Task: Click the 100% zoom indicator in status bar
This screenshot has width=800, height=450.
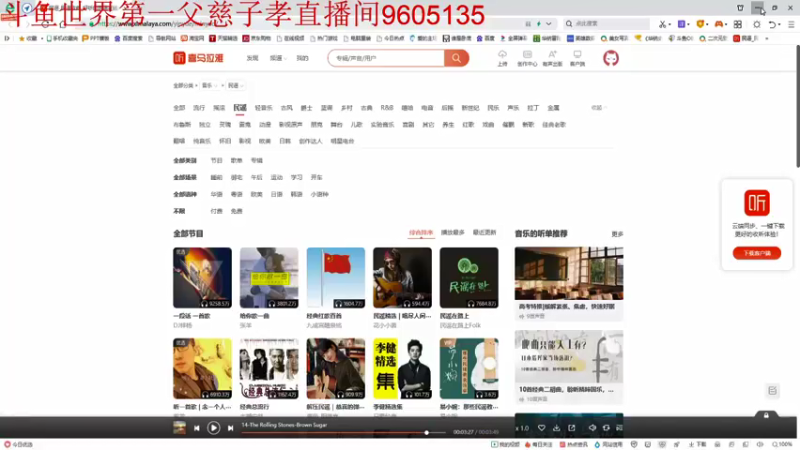Action: click(x=782, y=445)
